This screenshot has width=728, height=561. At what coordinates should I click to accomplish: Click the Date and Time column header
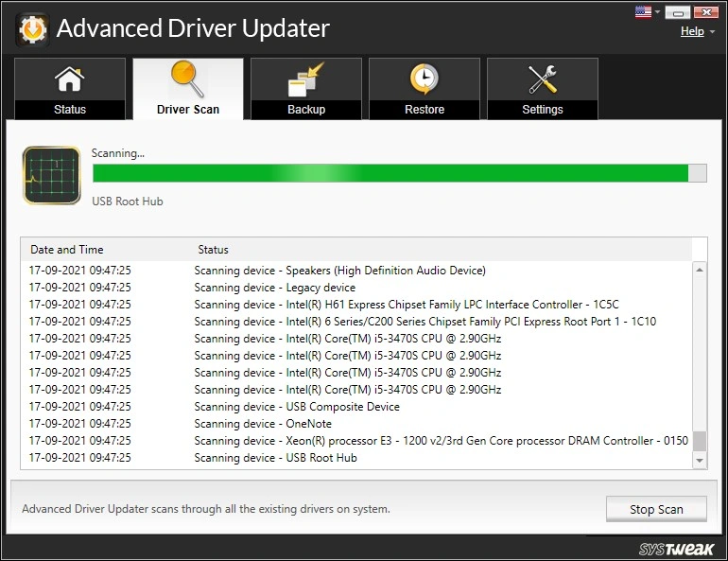(67, 250)
